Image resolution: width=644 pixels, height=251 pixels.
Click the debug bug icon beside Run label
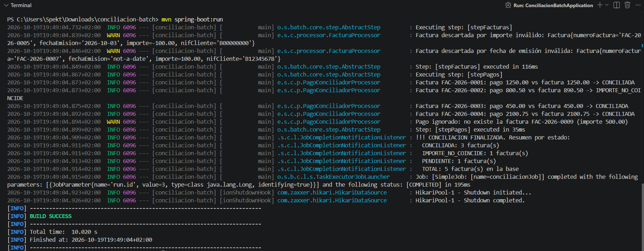pos(508,5)
